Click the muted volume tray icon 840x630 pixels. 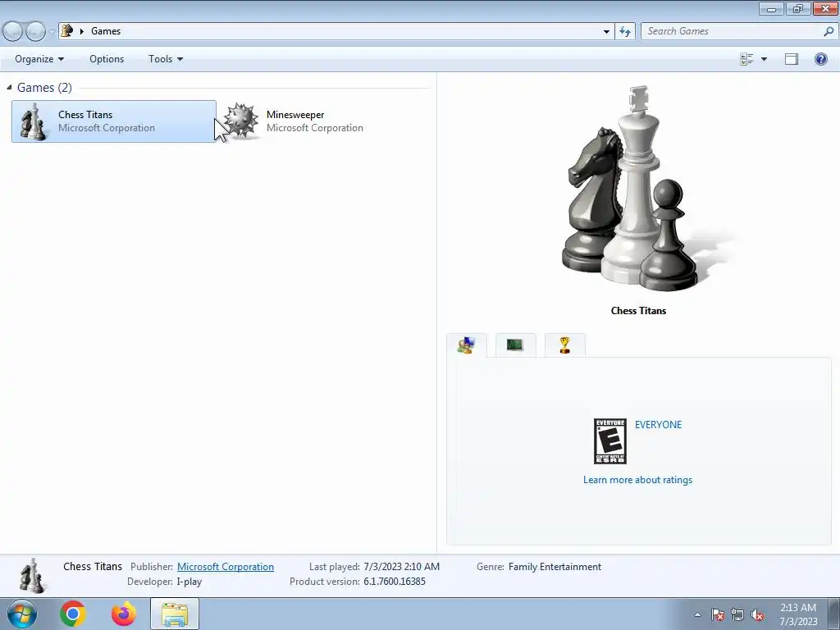pos(757,614)
